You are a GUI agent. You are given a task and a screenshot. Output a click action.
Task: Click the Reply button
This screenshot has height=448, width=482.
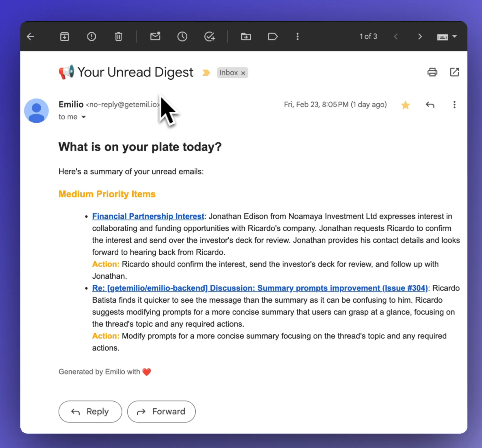(x=90, y=411)
